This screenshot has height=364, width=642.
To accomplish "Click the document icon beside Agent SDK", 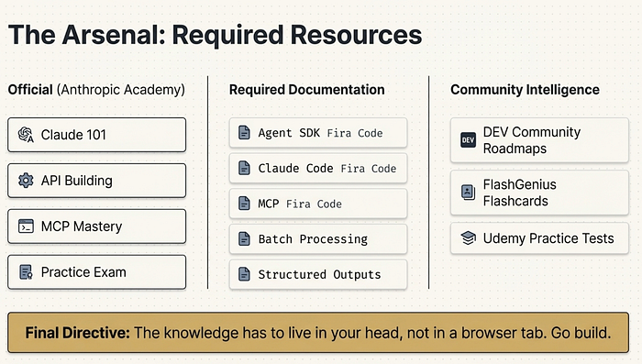I will click(244, 133).
